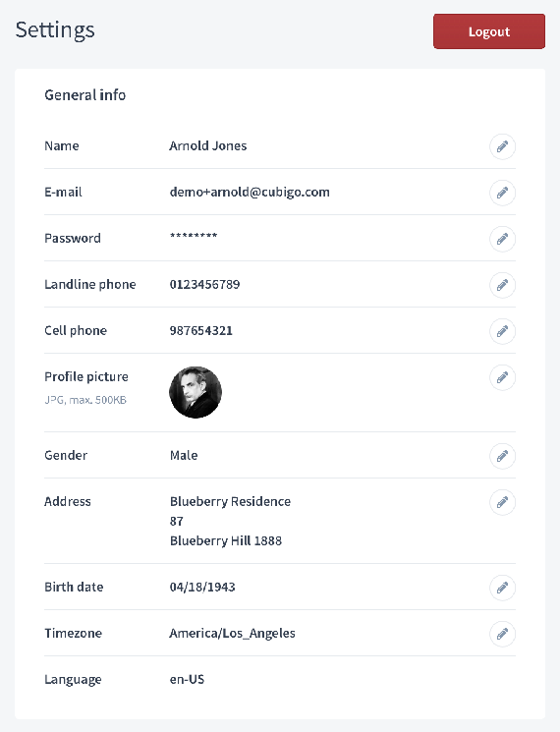560x732 pixels.
Task: Click the Settings page heading
Action: tap(55, 30)
